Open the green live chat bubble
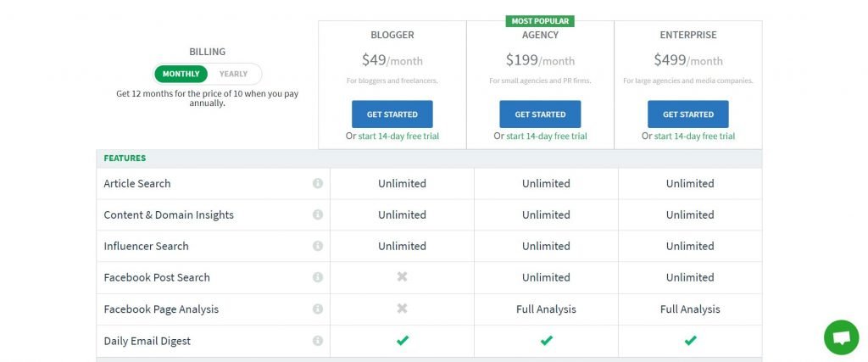Image resolution: width=868 pixels, height=362 pixels. click(x=841, y=337)
